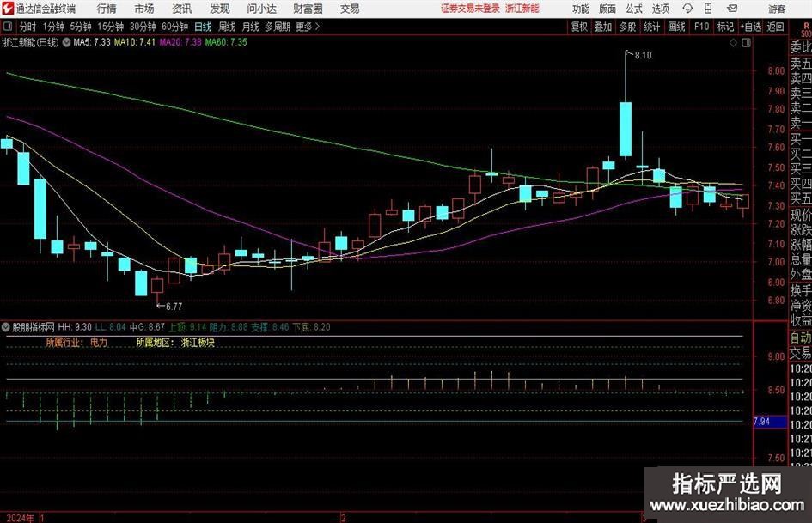Click 所属地区: 浙江板块 label

175,343
